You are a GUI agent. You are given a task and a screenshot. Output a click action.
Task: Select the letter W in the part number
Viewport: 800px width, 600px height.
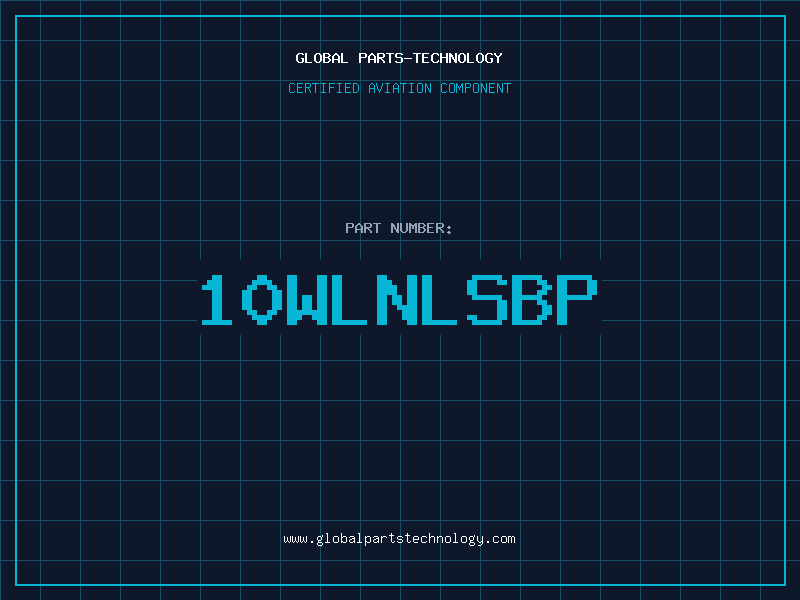coord(307,300)
